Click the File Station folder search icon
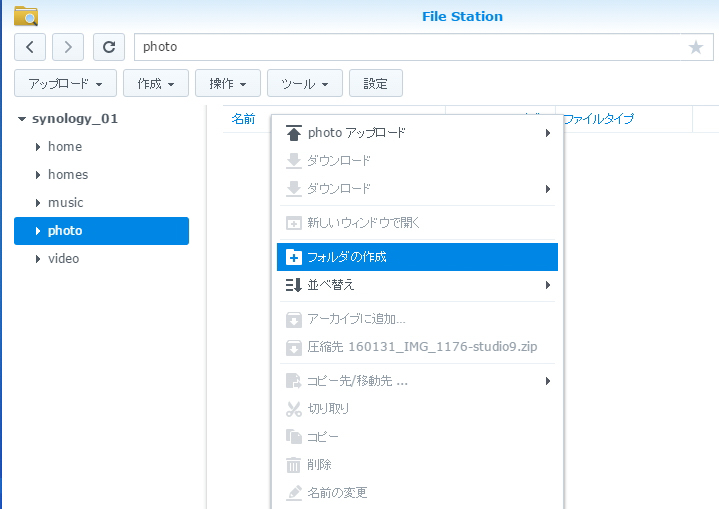Screen dimensions: 719x509 26,16
